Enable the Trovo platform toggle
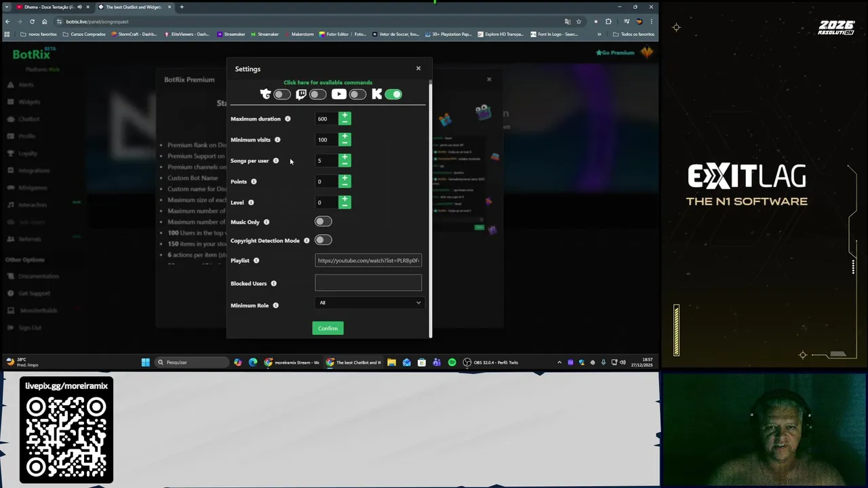 (x=282, y=94)
